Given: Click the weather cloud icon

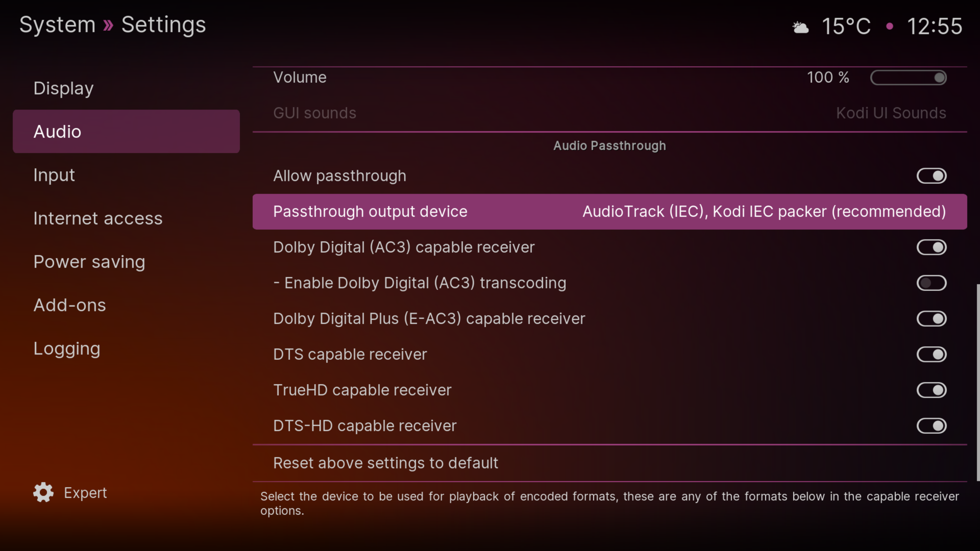Looking at the screenshot, I should tap(800, 27).
